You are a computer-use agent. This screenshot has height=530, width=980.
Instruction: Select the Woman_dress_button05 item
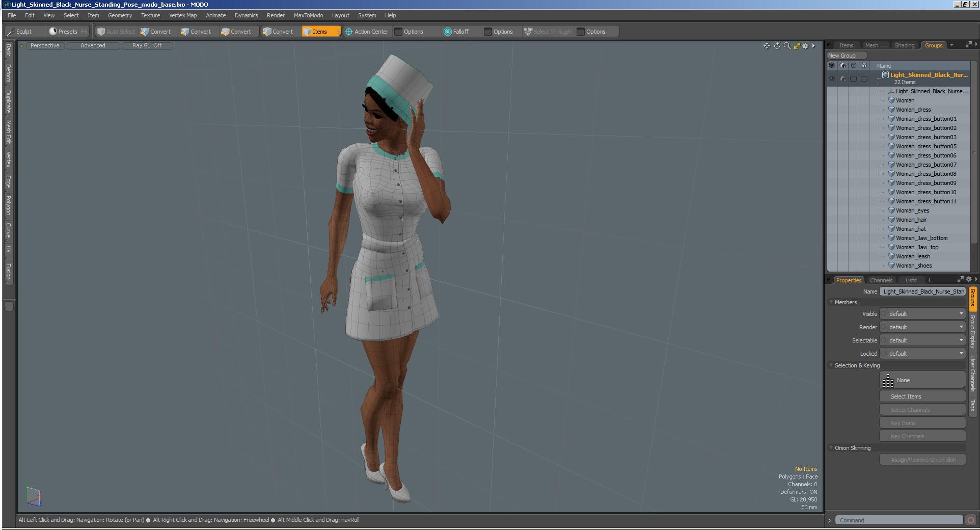click(x=926, y=146)
